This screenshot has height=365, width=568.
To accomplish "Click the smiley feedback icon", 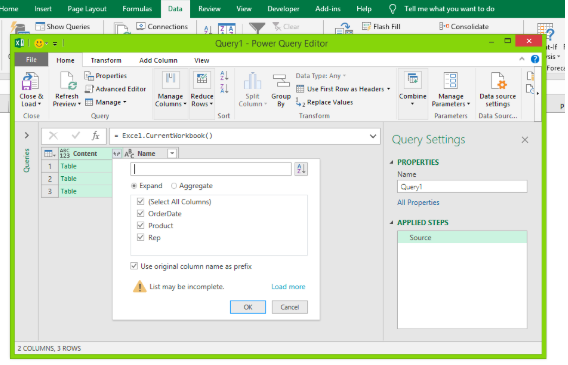I will pyautogui.click(x=39, y=43).
